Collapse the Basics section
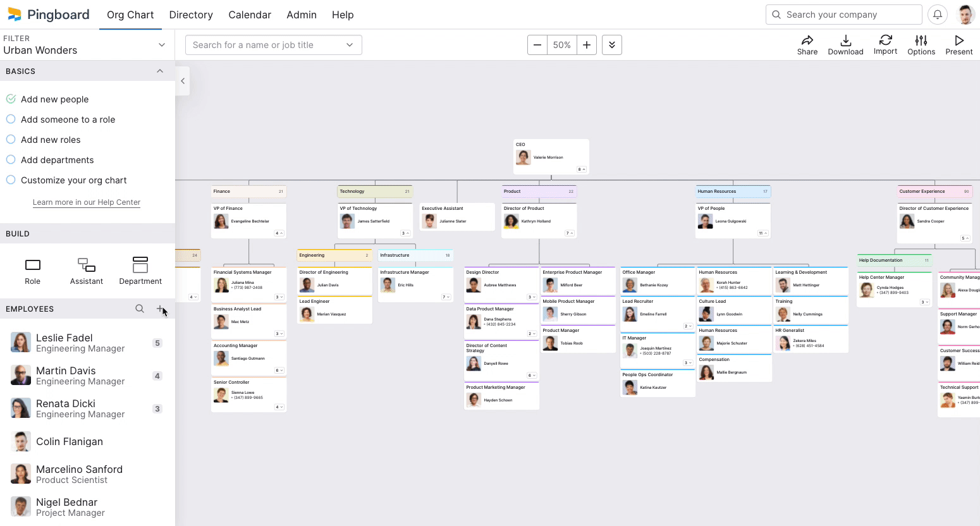 pyautogui.click(x=160, y=71)
